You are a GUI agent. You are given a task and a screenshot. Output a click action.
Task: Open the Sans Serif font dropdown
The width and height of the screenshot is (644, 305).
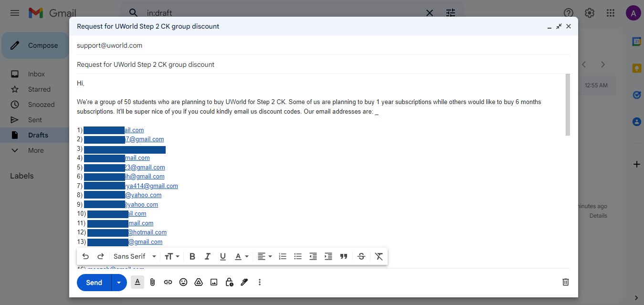134,256
